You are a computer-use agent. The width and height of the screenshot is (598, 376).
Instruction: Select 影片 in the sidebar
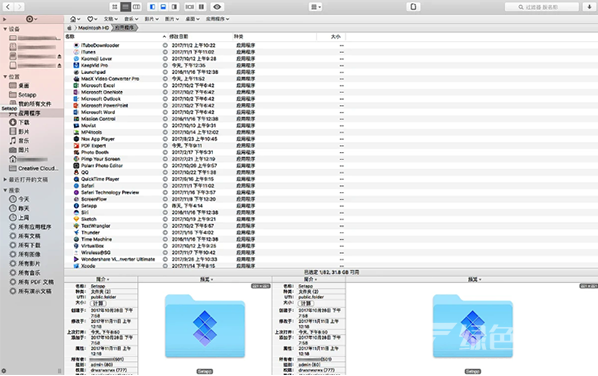click(x=32, y=132)
